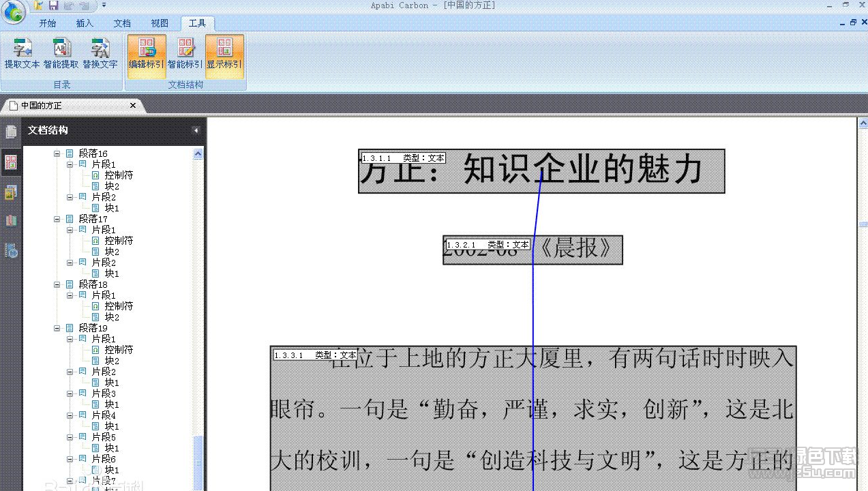Switch to the 开始 ribbon tab
The height and width of the screenshot is (491, 868).
(48, 23)
